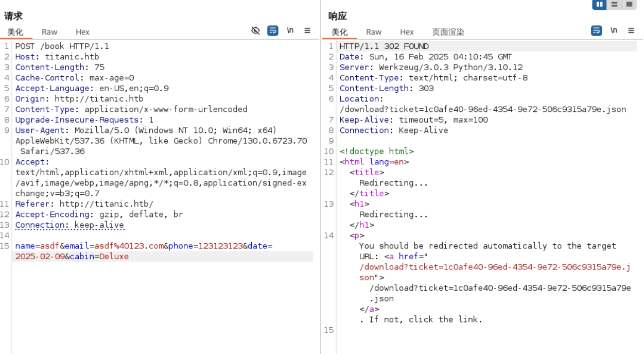Open the 页面渲染 render tab
The width and height of the screenshot is (644, 354).
[448, 32]
